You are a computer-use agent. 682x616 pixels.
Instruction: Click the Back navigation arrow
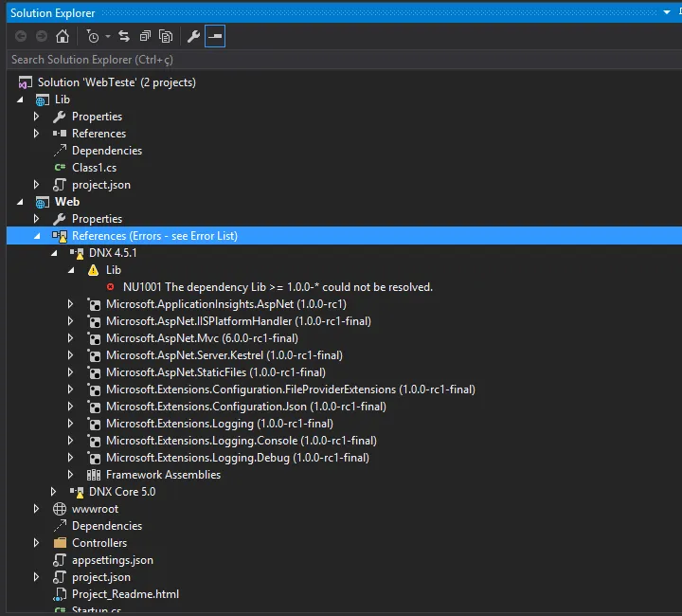pyautogui.click(x=21, y=36)
